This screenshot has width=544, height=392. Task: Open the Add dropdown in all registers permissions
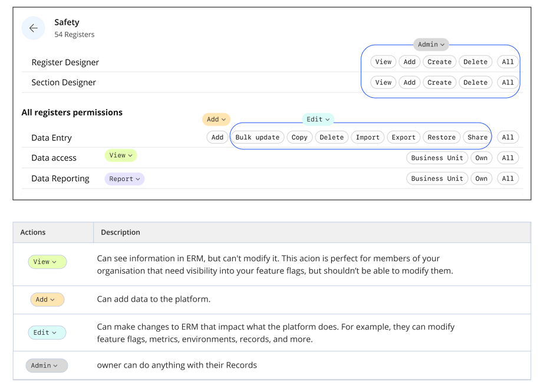[x=216, y=119]
